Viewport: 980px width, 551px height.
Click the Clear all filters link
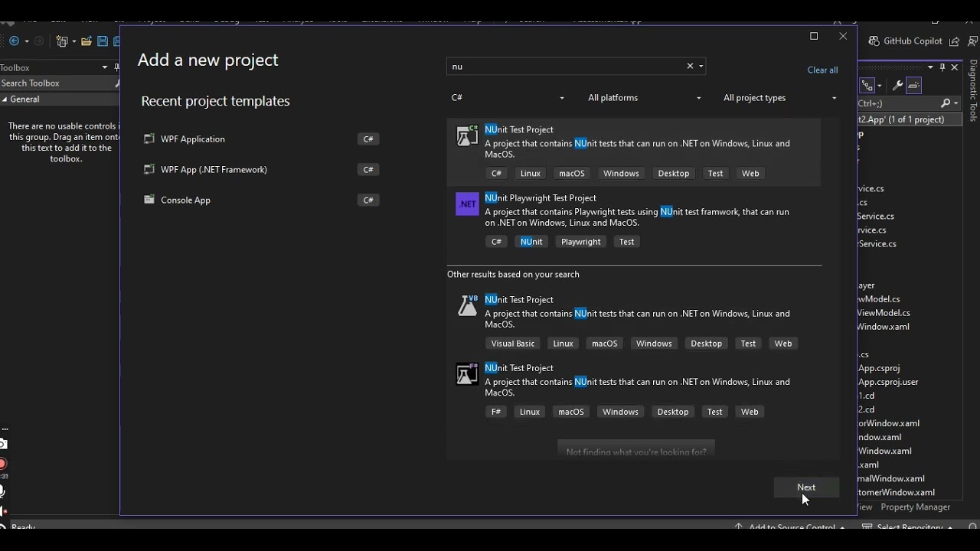822,70
